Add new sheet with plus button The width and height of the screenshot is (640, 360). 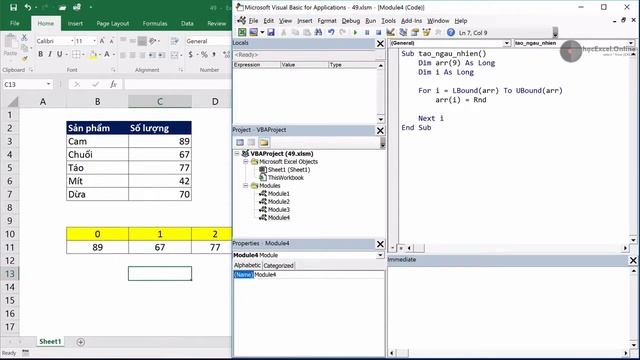pyautogui.click(x=80, y=342)
